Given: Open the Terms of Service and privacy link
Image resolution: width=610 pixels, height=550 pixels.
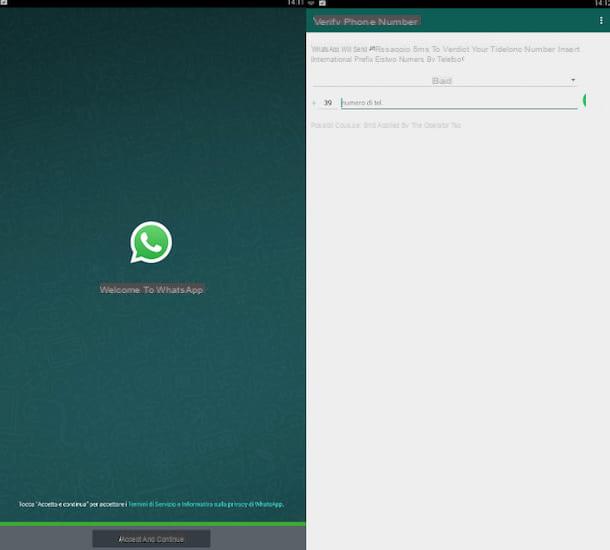Looking at the screenshot, I should coord(206,504).
